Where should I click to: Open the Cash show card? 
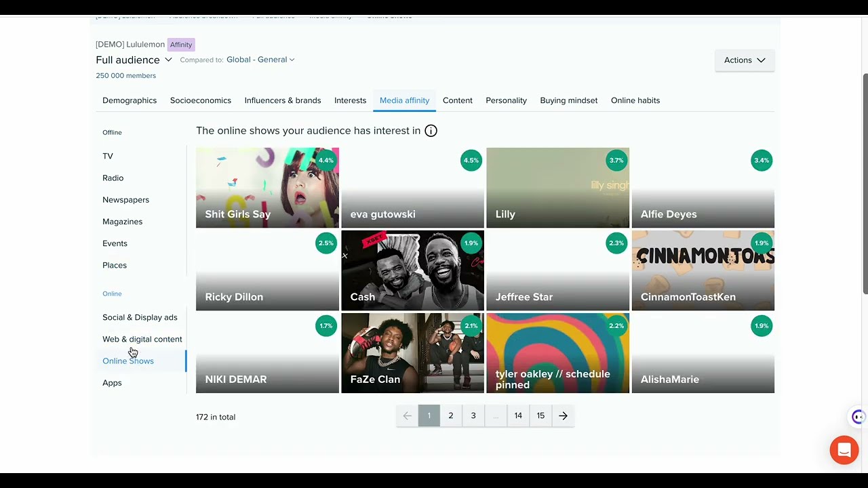pyautogui.click(x=412, y=270)
